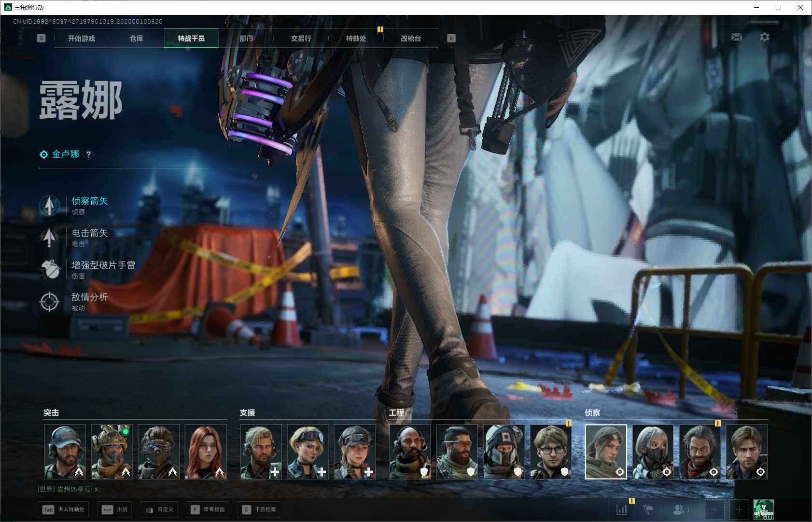Open the mail envelope icon
The height and width of the screenshot is (522, 812).
[x=737, y=37]
